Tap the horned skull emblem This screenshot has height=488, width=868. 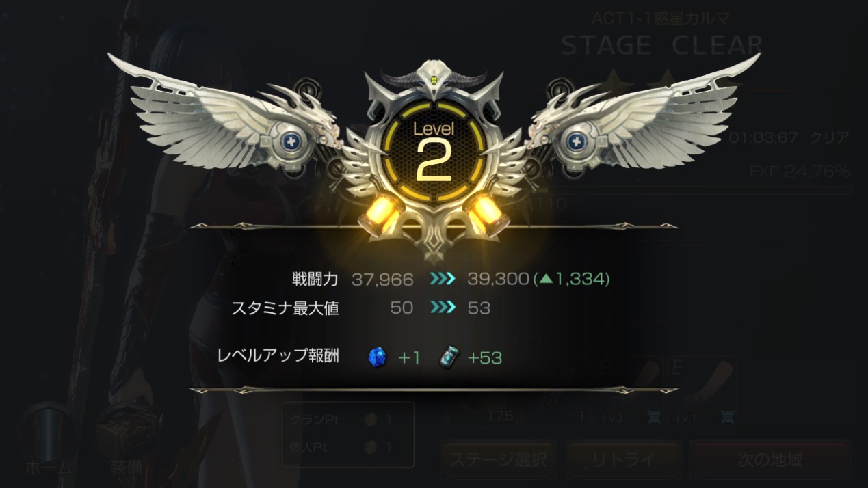coord(433,79)
